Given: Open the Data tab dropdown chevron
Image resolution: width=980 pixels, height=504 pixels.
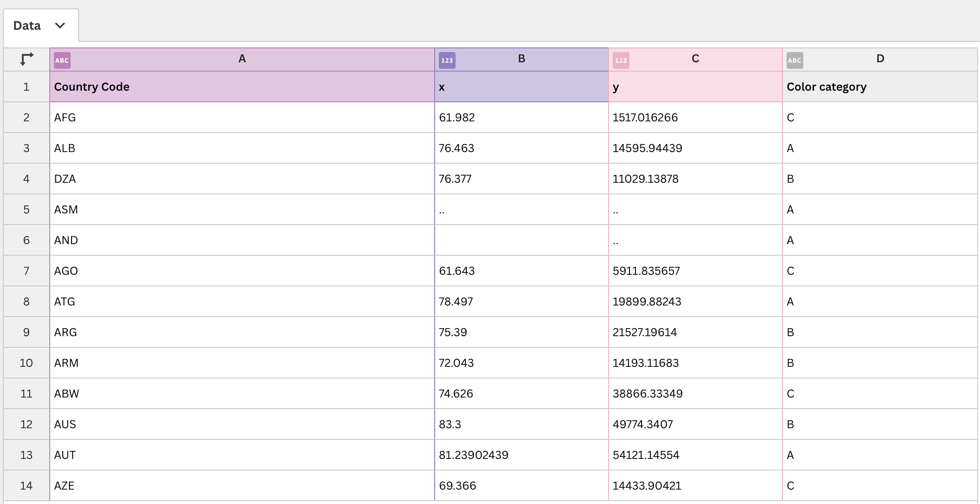Looking at the screenshot, I should [60, 26].
